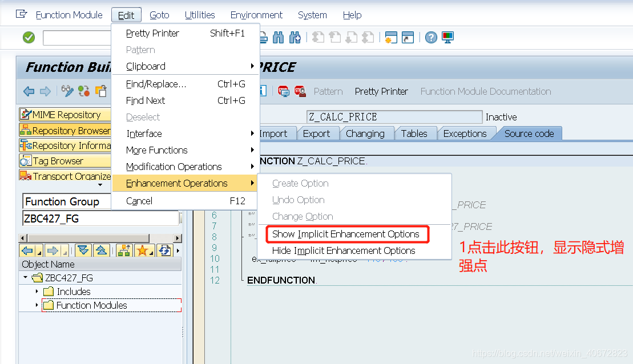Click the Find Next binoculars-plus icon

click(x=295, y=38)
